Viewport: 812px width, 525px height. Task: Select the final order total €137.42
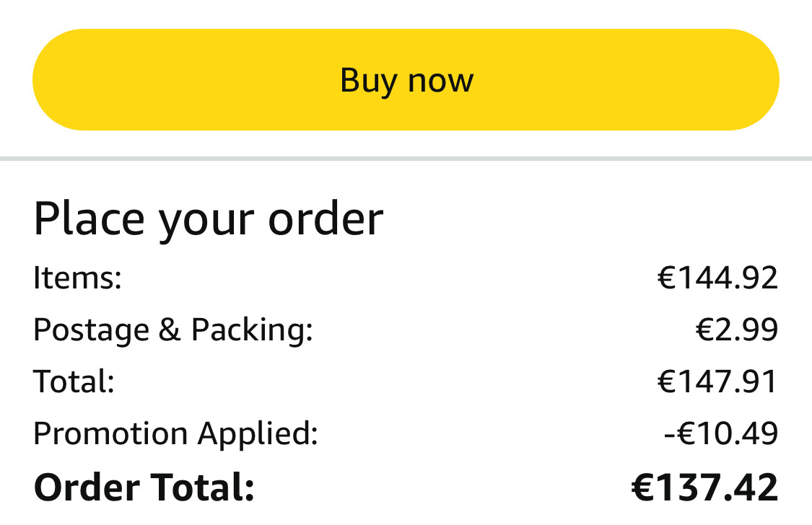pyautogui.click(x=704, y=487)
